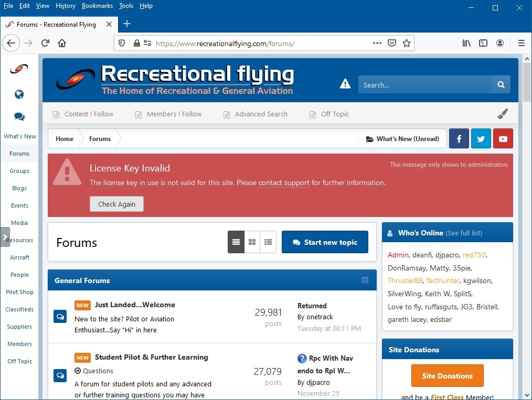Switch forums to fluid list view

pos(268,242)
